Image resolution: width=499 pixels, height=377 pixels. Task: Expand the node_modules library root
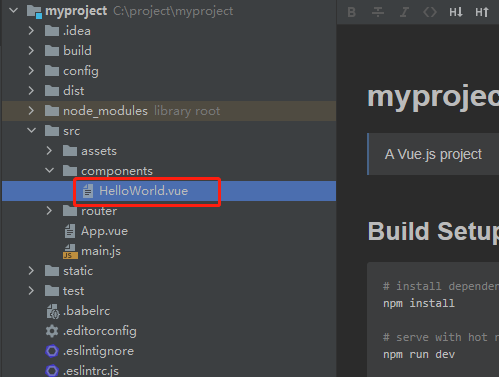[x=31, y=111]
